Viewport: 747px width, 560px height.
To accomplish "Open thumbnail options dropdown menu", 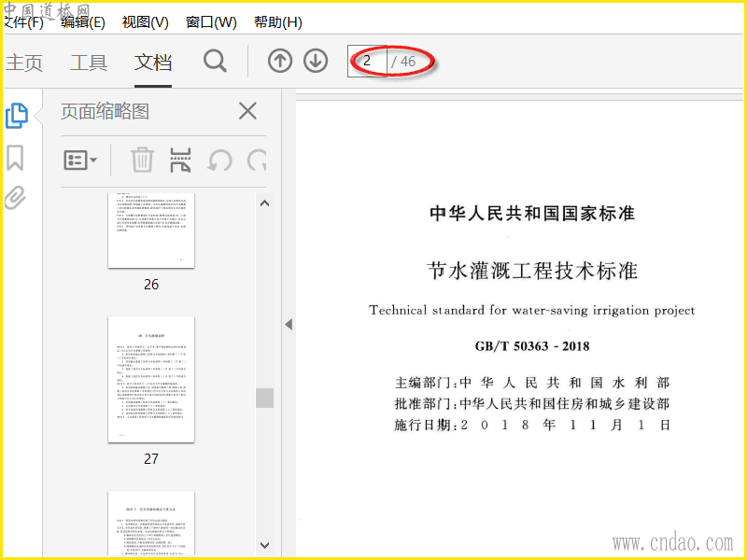I will tap(80, 160).
